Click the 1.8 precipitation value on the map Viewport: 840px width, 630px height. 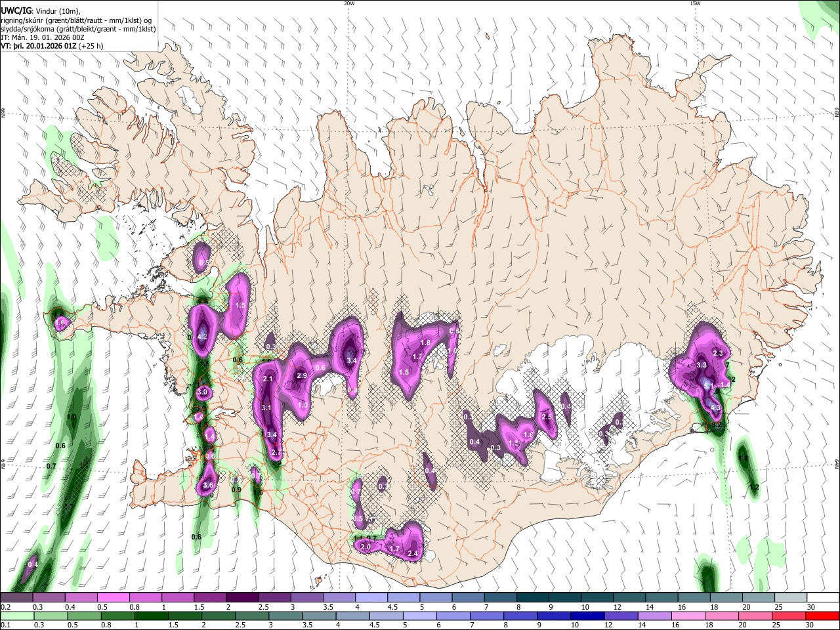[x=425, y=343]
